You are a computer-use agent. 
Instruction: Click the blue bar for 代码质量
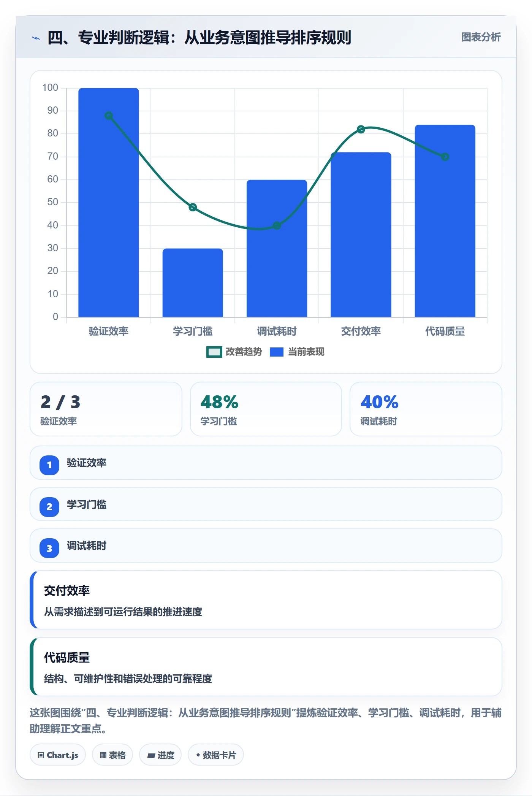point(445,221)
